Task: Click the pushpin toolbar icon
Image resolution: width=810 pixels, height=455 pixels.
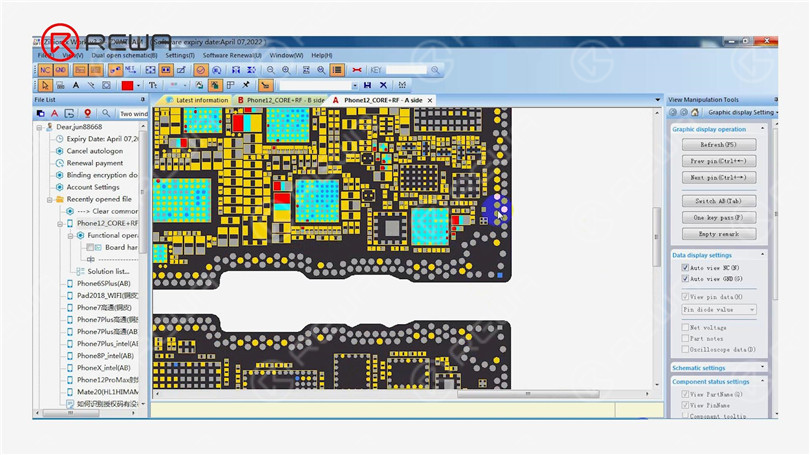Action: (246, 85)
